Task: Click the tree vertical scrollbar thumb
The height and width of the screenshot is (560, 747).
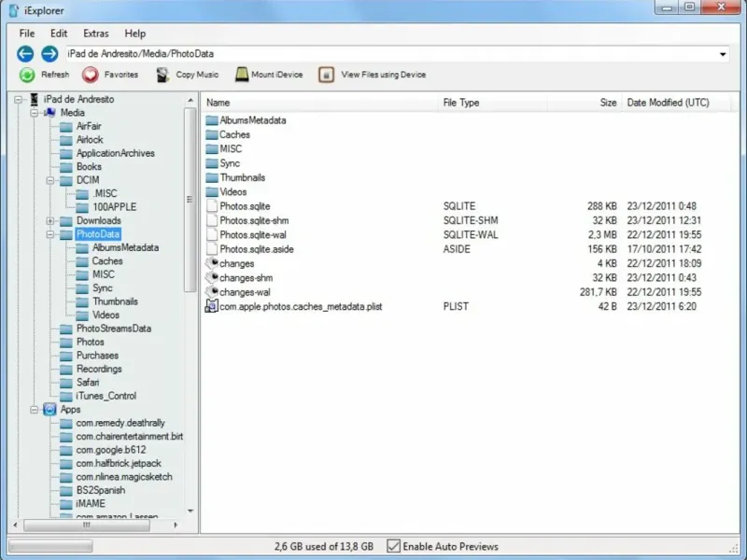Action: 190,200
